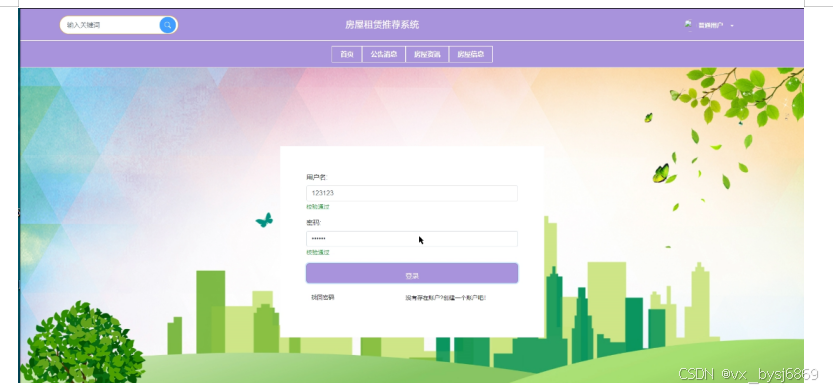Open the 房屋资讯 navigation tab
Screen dimensions: 833x390
[x=427, y=54]
